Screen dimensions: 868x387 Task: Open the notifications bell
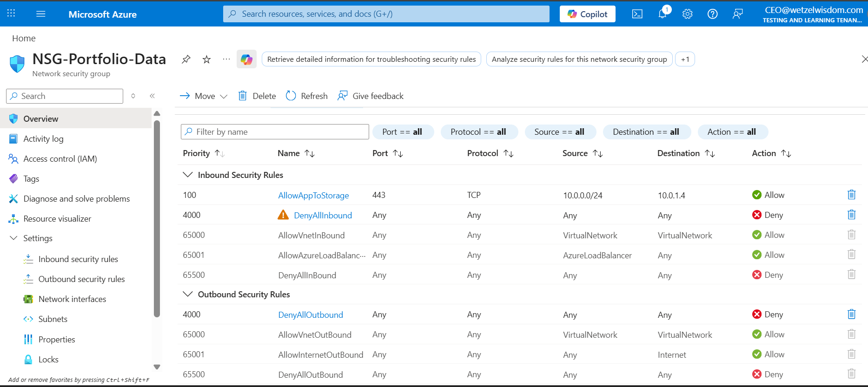(663, 14)
